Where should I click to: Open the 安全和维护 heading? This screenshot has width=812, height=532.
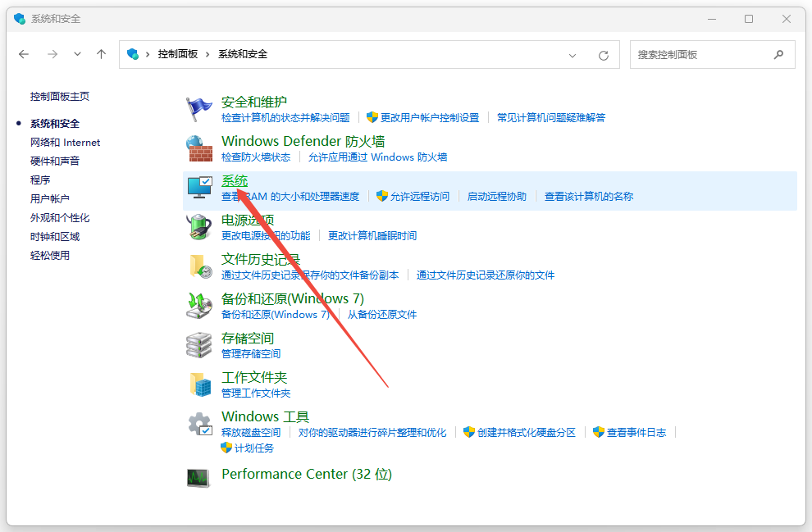[x=253, y=102]
